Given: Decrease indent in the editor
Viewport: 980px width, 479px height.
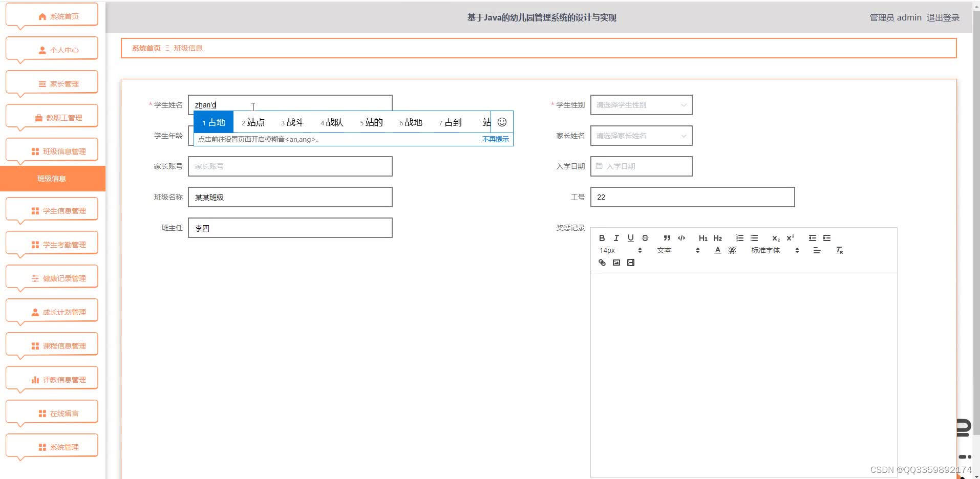Looking at the screenshot, I should [x=813, y=238].
